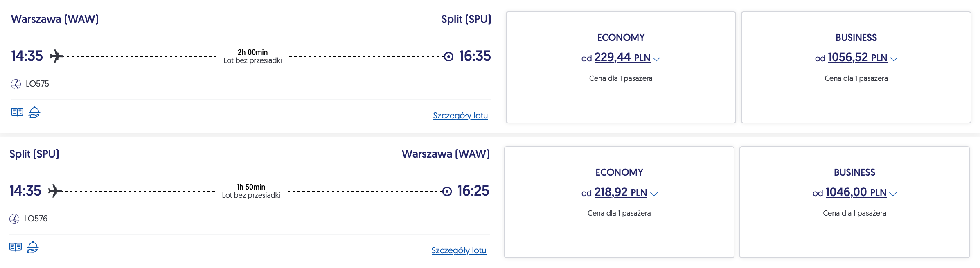Select the 229,44 PLN Economy price
980x268 pixels.
[622, 58]
